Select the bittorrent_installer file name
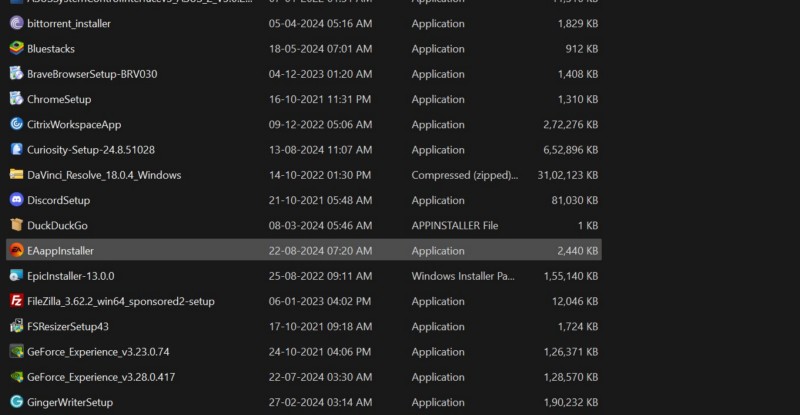800x415 pixels. point(69,23)
